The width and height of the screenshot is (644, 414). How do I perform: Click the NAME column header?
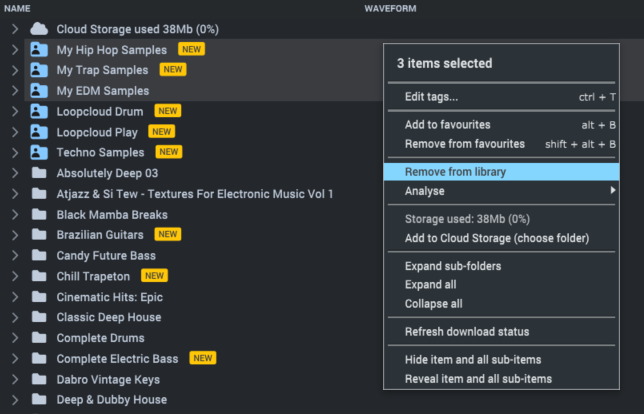point(17,9)
